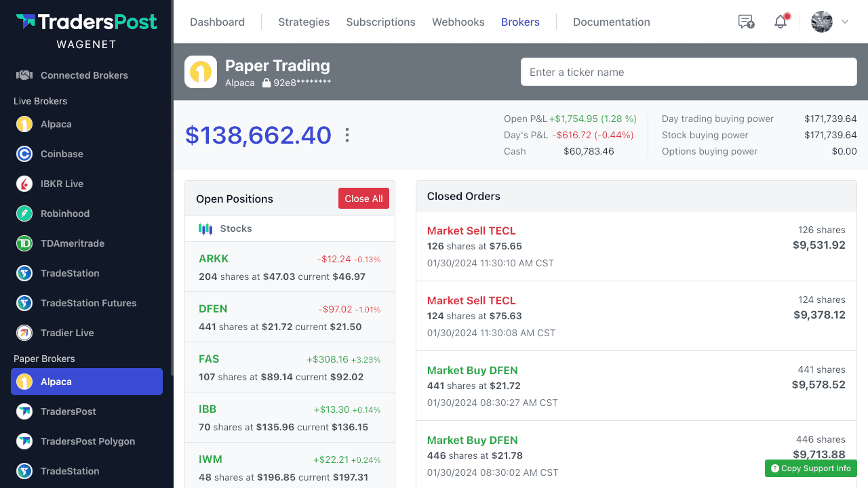Click the live TradeStation icon
The image size is (868, 488).
tap(24, 273)
